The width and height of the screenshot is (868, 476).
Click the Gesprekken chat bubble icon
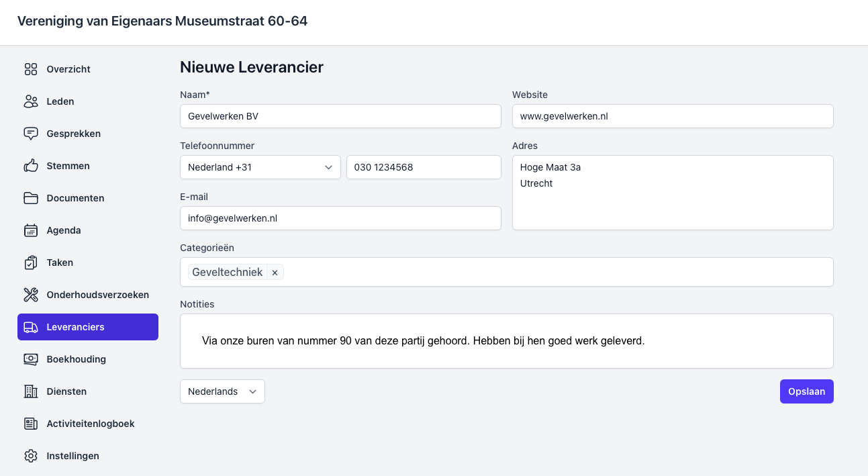[31, 134]
